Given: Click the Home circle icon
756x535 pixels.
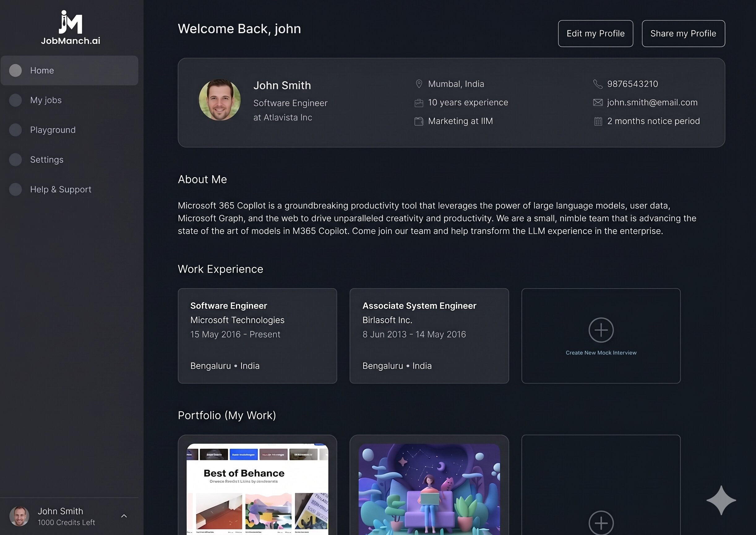Looking at the screenshot, I should tap(15, 71).
